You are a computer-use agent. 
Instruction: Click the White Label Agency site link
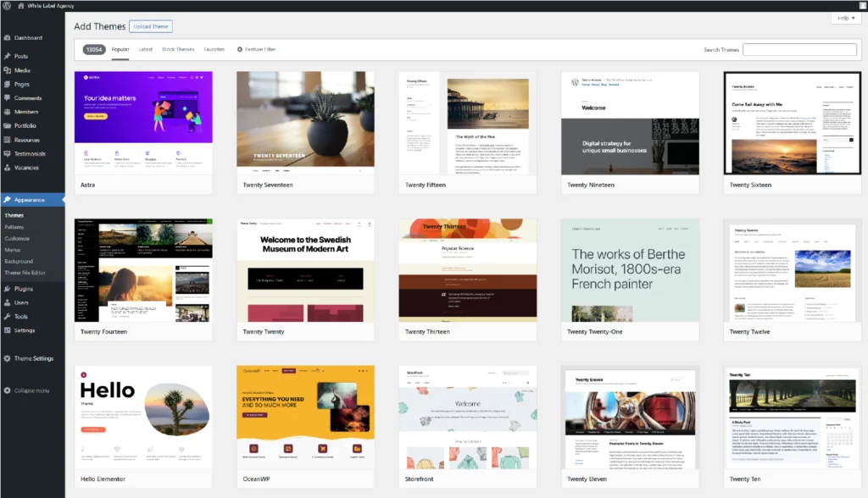(50, 6)
